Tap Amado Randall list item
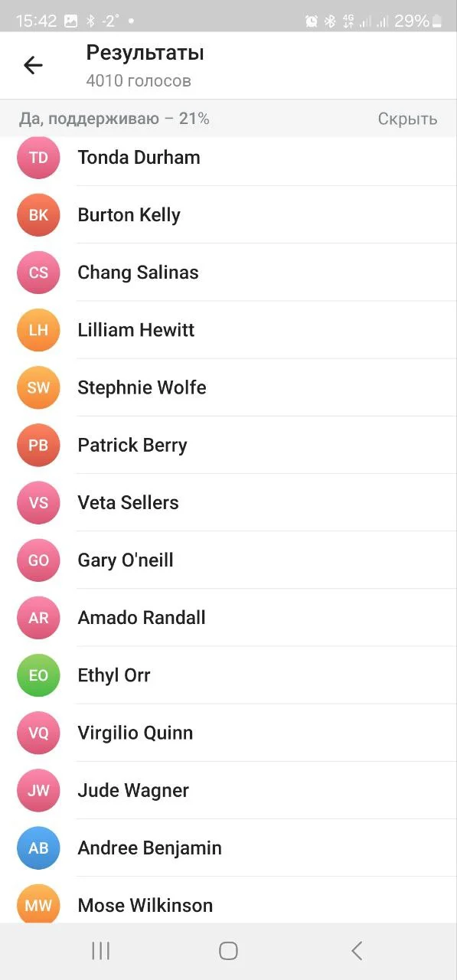457x980 pixels. 228,618
